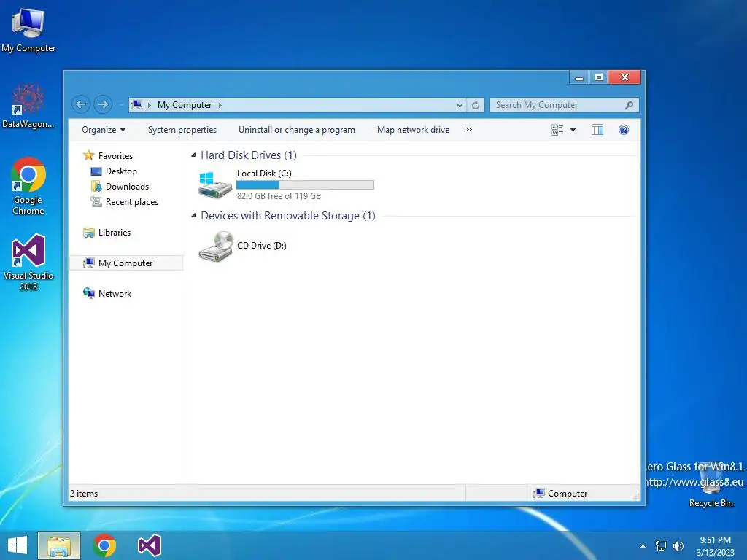The image size is (747, 560).
Task: Click the Network icon in navigation pane
Action: point(88,293)
